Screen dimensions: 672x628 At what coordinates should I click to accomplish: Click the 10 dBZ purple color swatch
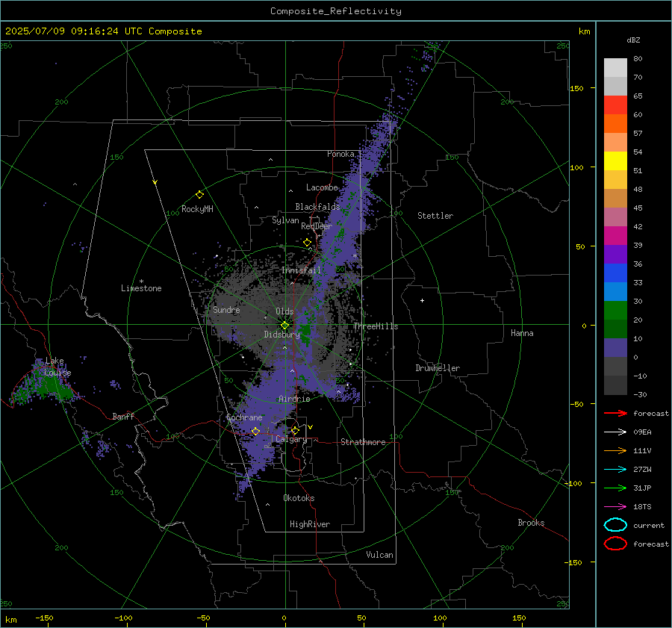coord(615,348)
